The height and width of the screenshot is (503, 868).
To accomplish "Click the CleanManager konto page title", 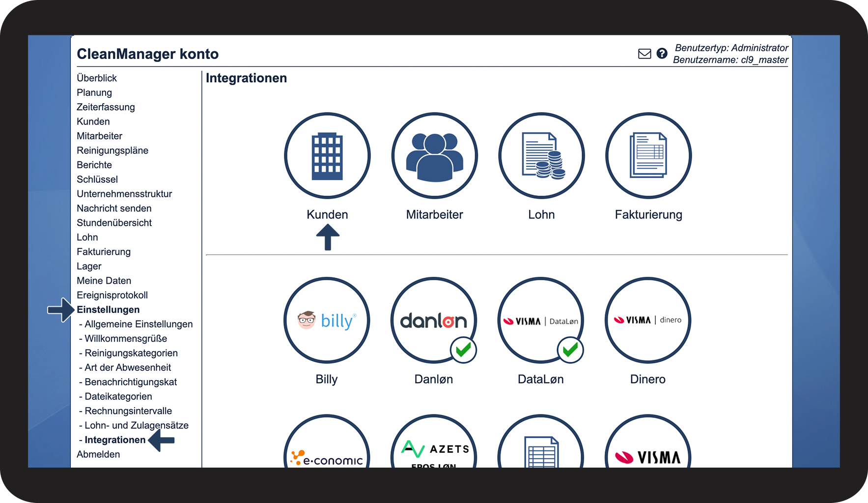I will pos(148,54).
